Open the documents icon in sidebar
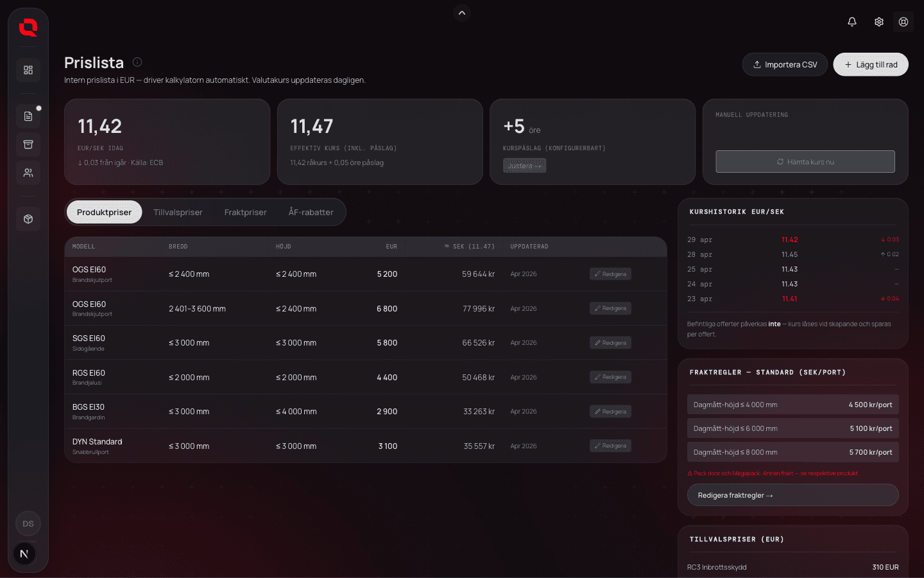 click(28, 116)
